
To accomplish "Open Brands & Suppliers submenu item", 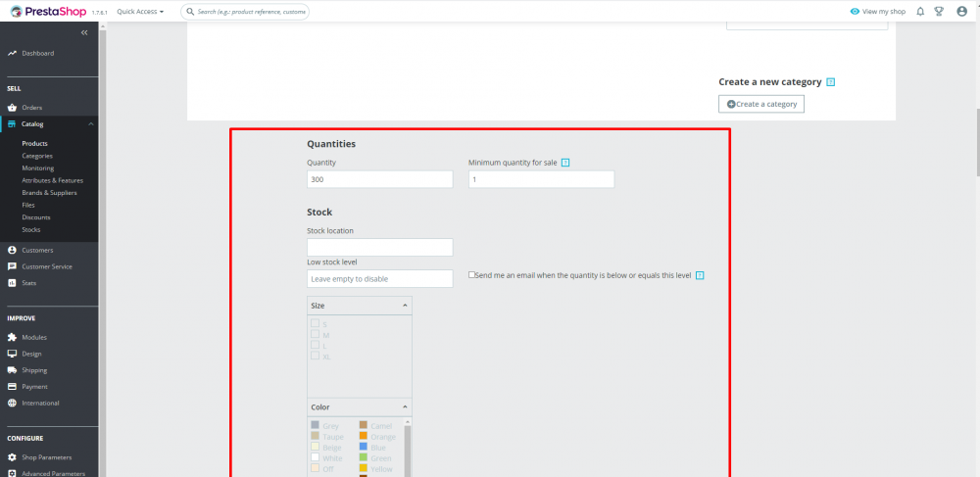I will click(x=49, y=193).
